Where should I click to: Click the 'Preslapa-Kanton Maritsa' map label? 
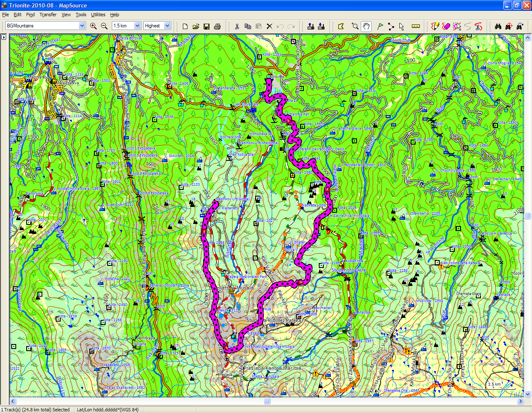[272, 368]
